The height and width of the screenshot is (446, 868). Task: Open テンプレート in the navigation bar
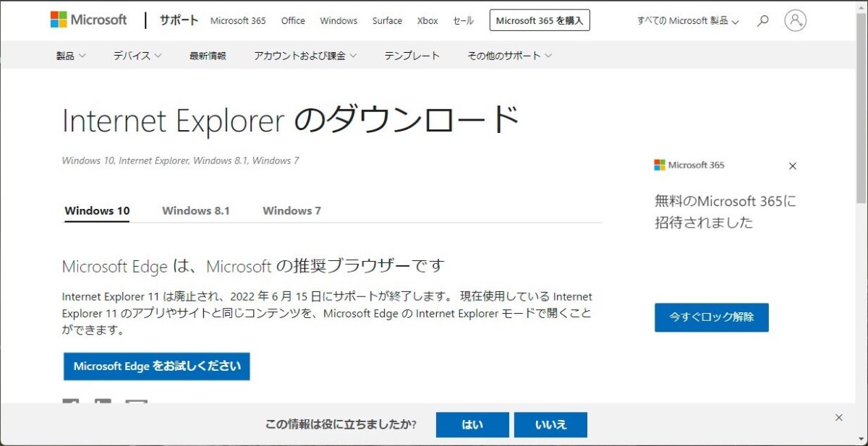[x=412, y=56]
